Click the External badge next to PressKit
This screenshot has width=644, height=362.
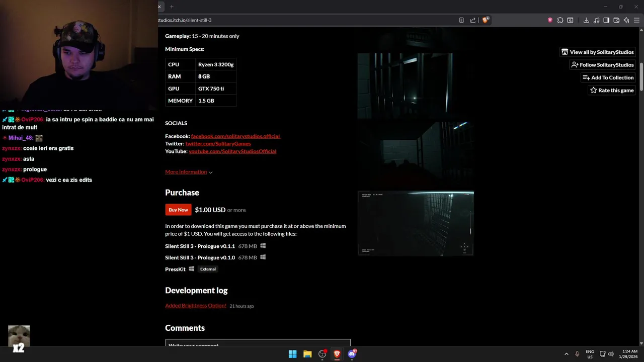(x=208, y=269)
